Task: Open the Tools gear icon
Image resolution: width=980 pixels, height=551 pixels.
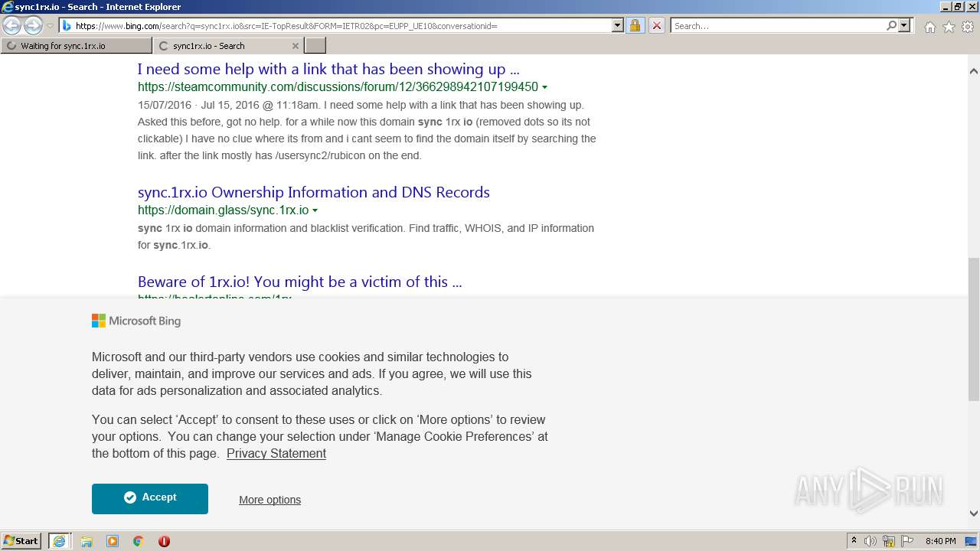Action: [968, 27]
